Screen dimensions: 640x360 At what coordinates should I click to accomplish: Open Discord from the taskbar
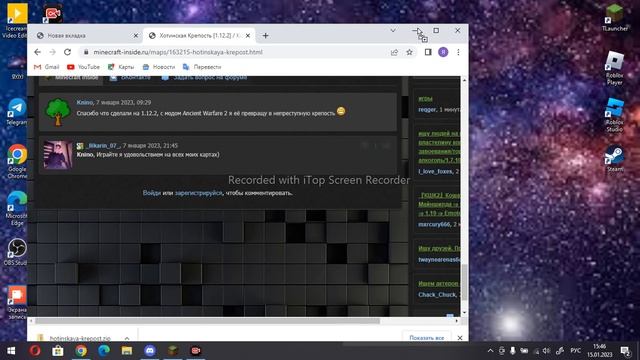(150, 351)
